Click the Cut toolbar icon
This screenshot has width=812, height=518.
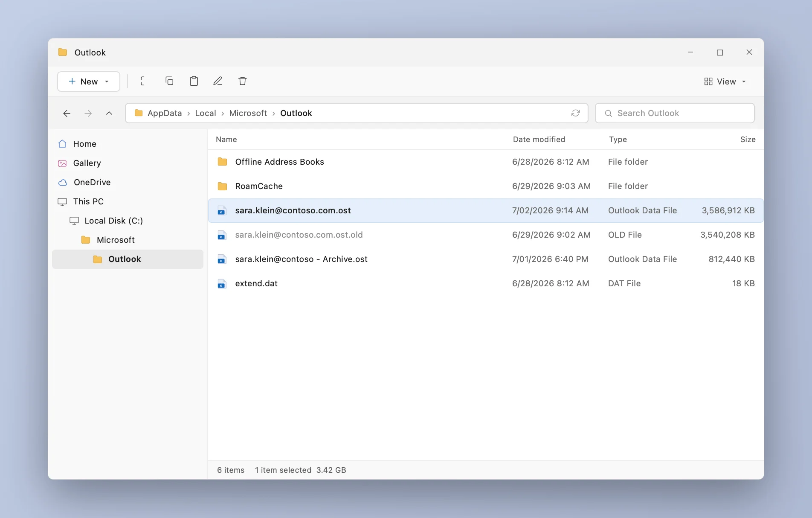(x=143, y=81)
